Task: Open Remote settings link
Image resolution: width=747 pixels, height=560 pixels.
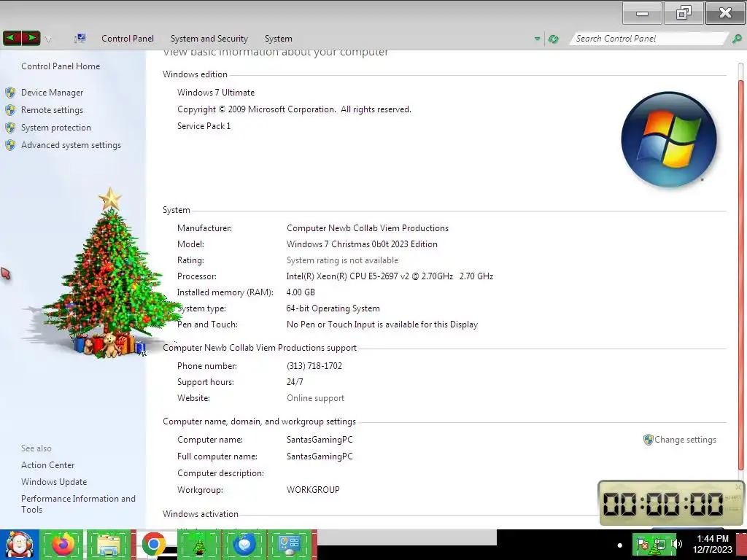Action: point(52,110)
